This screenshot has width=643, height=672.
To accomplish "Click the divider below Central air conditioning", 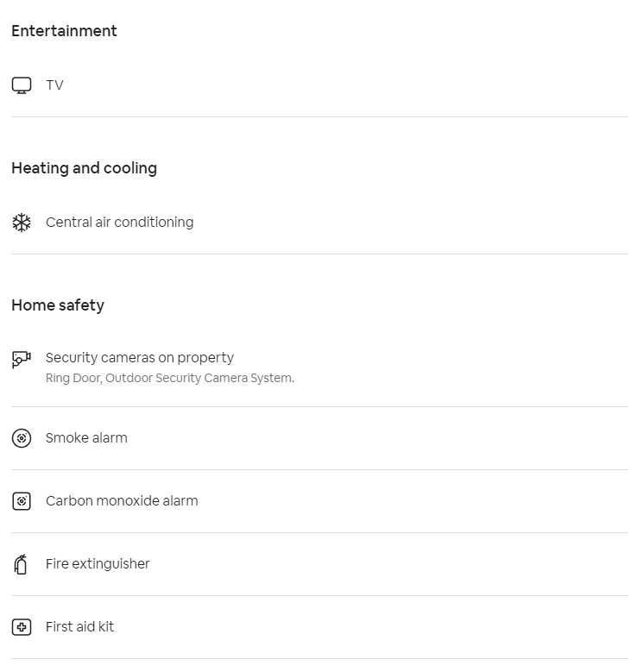I will [x=319, y=254].
